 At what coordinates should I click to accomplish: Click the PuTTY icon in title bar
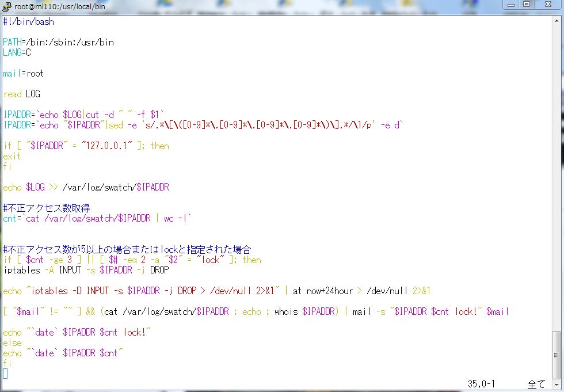coord(6,5)
